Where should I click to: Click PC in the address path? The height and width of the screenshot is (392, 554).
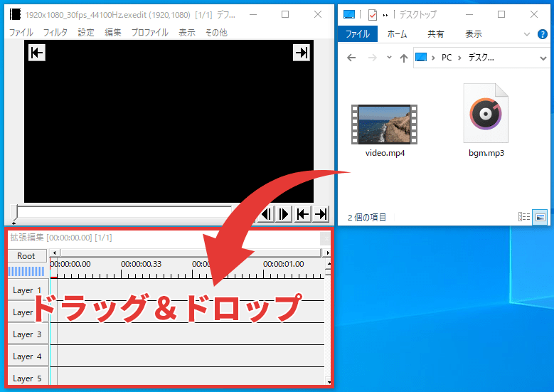[x=447, y=58]
